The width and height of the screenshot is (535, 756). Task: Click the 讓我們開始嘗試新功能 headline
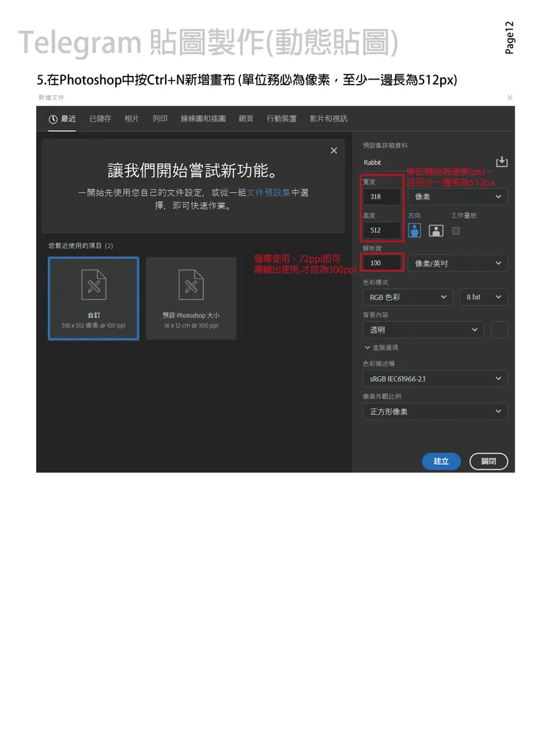tap(193, 170)
